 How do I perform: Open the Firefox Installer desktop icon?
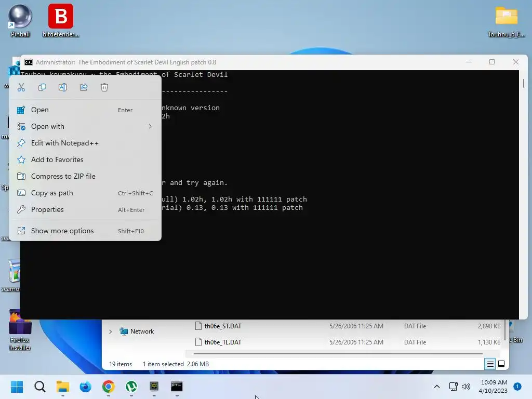click(x=20, y=330)
